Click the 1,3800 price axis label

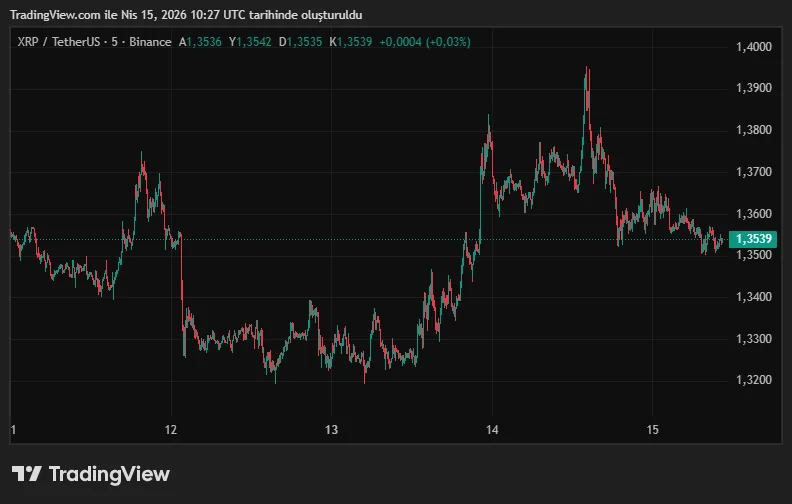coord(753,130)
